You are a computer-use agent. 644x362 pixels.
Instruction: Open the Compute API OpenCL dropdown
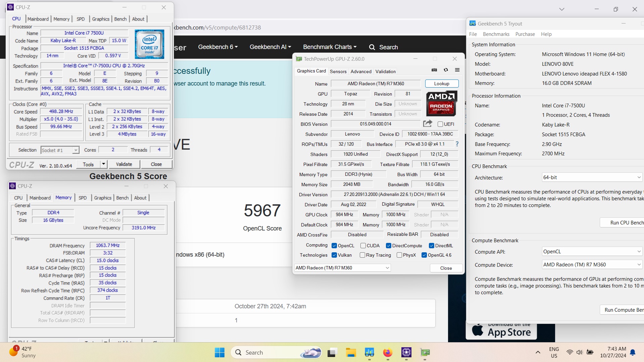tap(592, 251)
